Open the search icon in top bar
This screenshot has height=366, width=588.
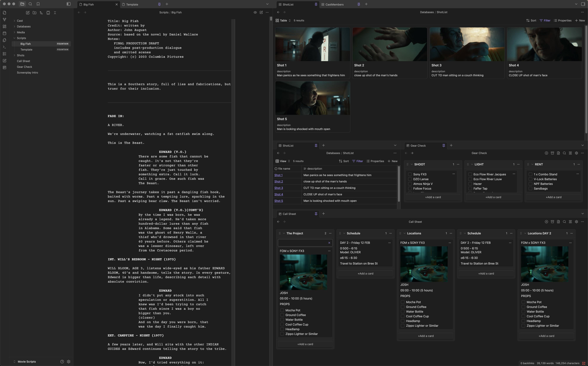tap(30, 4)
